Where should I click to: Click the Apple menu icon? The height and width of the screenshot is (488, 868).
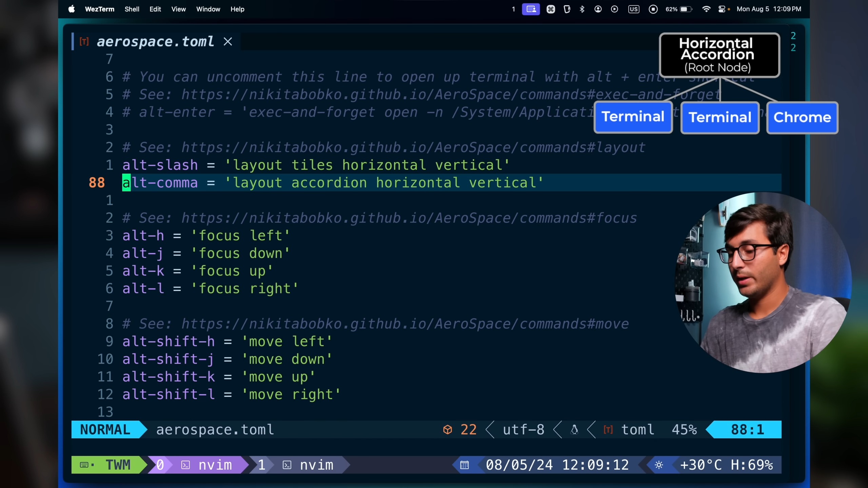click(71, 9)
